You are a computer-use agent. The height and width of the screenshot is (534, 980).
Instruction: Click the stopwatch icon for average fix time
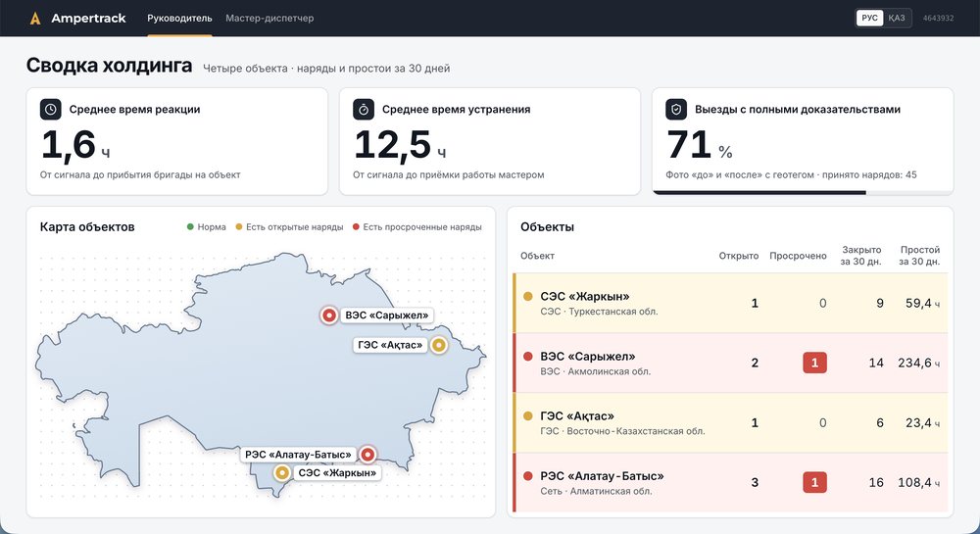(364, 110)
